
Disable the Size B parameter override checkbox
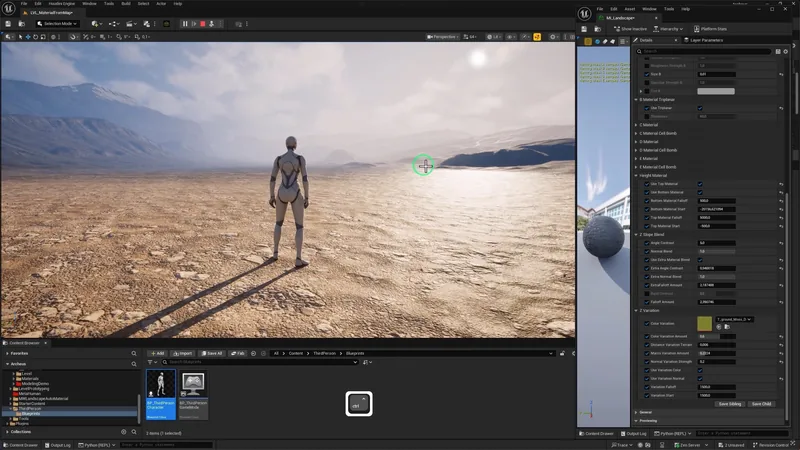point(647,74)
